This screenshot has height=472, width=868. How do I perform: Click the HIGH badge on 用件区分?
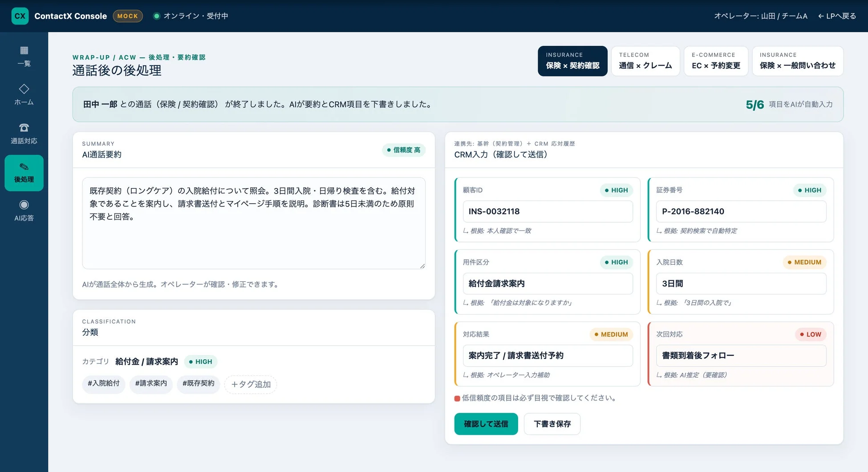coord(617,262)
